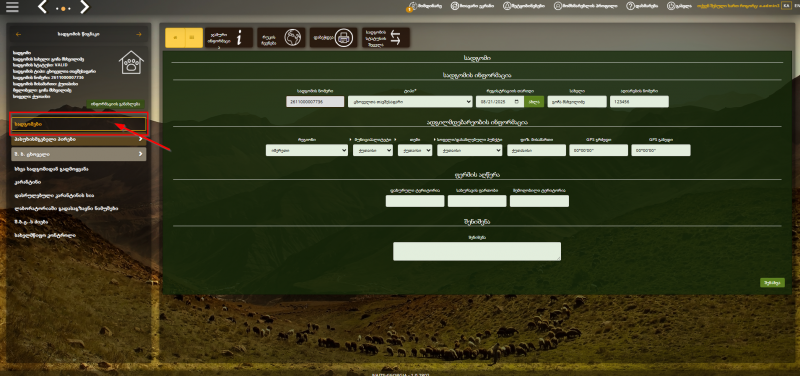Click the large right chevron in the header
Screen dimensions: 800x376
[x=84, y=7]
